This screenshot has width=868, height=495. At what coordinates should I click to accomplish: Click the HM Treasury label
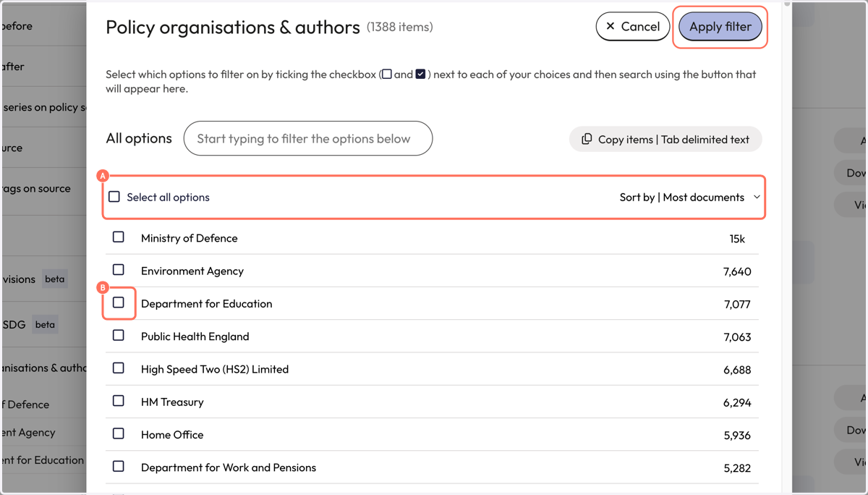[x=172, y=402]
